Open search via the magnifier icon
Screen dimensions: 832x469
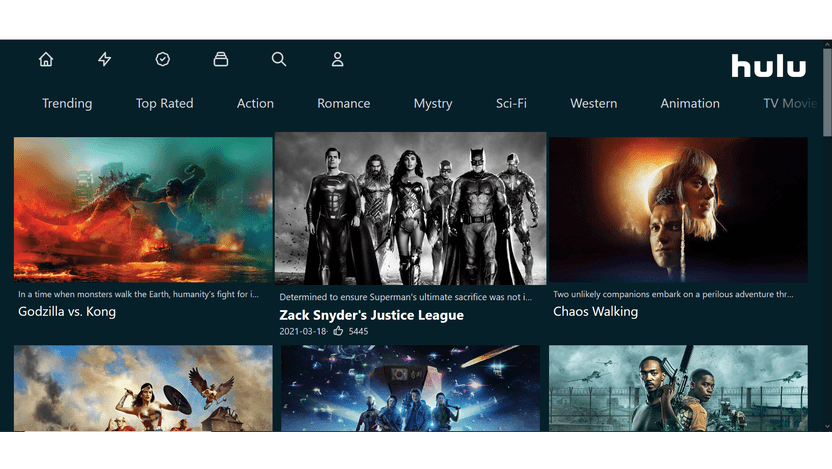pos(279,59)
